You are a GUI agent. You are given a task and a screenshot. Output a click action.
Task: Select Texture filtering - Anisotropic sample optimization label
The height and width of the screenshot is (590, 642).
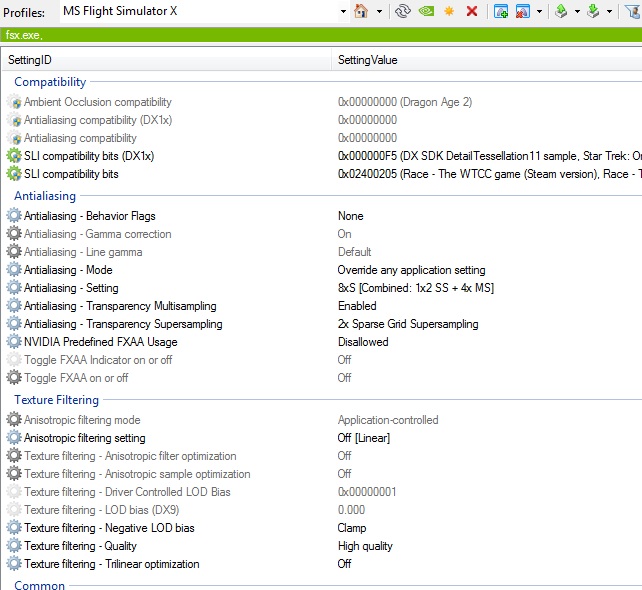(x=137, y=474)
